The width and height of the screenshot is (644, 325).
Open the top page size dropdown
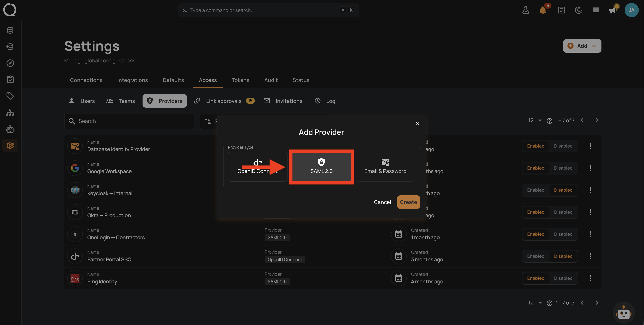point(535,120)
